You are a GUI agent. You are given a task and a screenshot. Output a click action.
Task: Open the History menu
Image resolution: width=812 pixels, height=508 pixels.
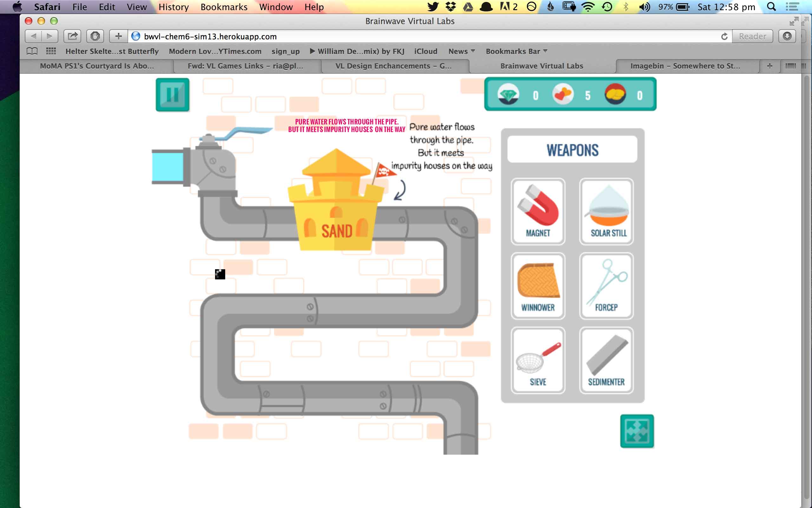(174, 7)
